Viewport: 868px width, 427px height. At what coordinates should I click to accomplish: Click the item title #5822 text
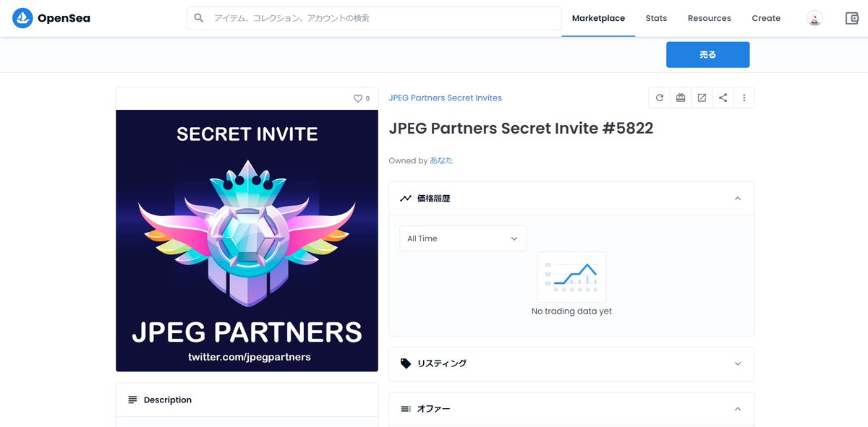pos(521,128)
